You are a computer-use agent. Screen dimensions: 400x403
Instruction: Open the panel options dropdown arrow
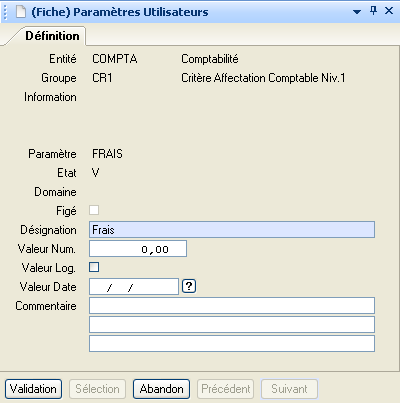357,12
